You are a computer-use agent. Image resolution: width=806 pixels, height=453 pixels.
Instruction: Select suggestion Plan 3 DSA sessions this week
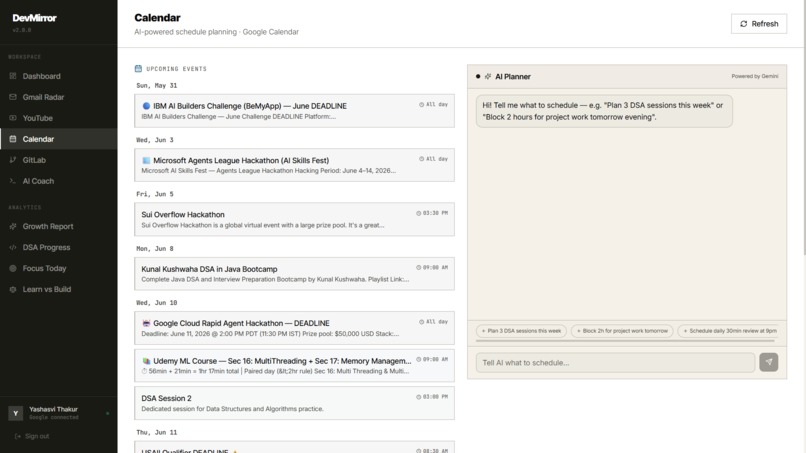click(x=521, y=331)
